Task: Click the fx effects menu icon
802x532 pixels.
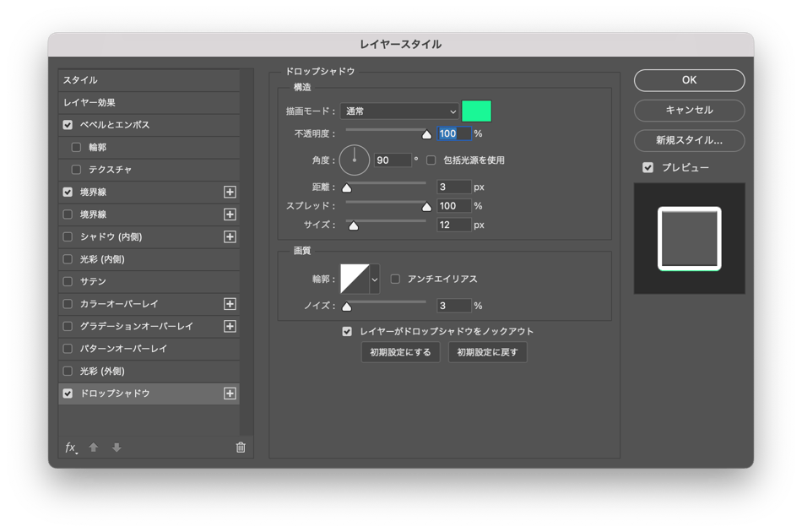Action: tap(71, 448)
